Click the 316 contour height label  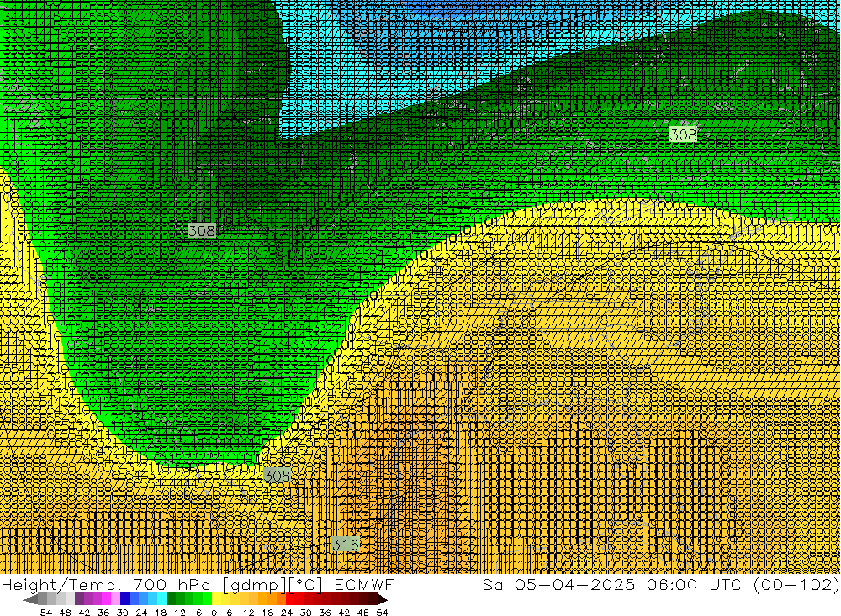[345, 545]
